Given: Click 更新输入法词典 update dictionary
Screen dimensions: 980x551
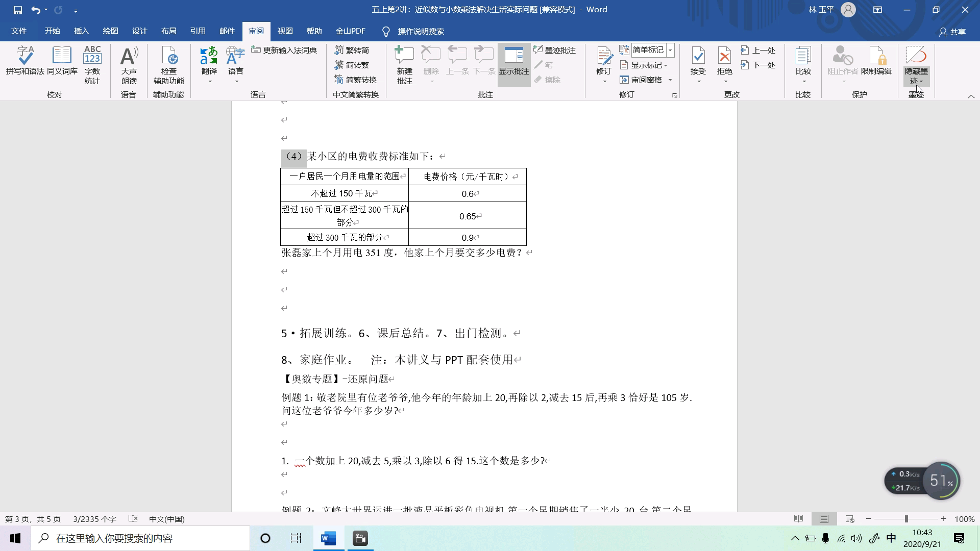Looking at the screenshot, I should [285, 50].
